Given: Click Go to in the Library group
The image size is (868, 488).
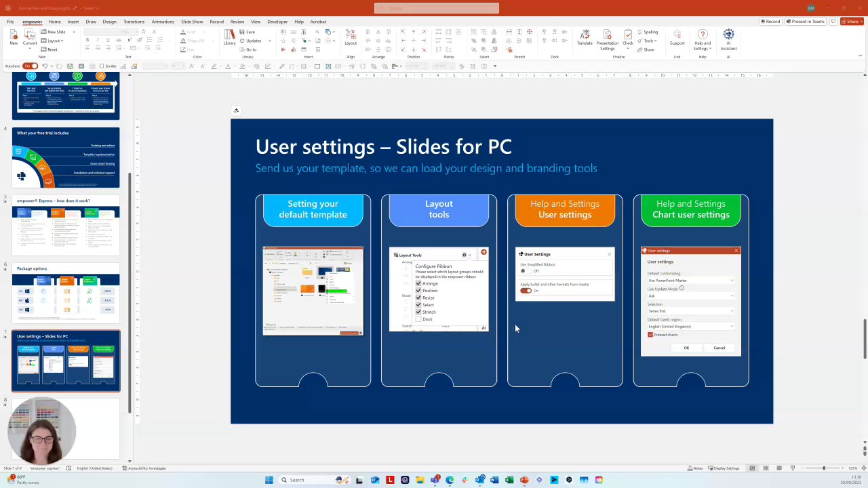Looking at the screenshot, I should pyautogui.click(x=248, y=49).
